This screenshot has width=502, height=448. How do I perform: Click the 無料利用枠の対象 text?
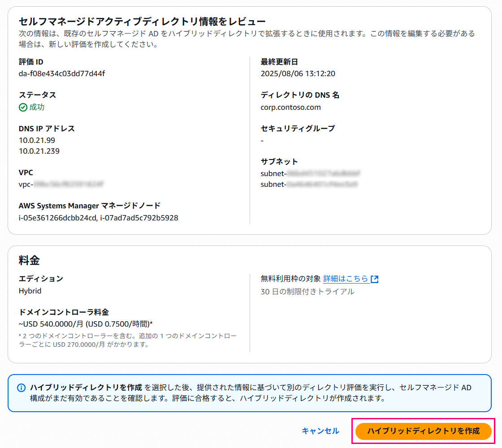[x=290, y=279]
